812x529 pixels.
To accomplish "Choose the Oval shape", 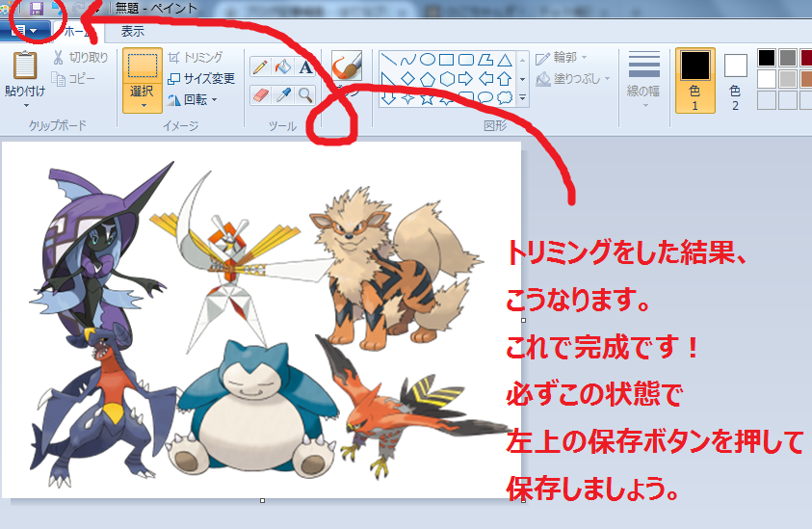I will click(x=428, y=60).
